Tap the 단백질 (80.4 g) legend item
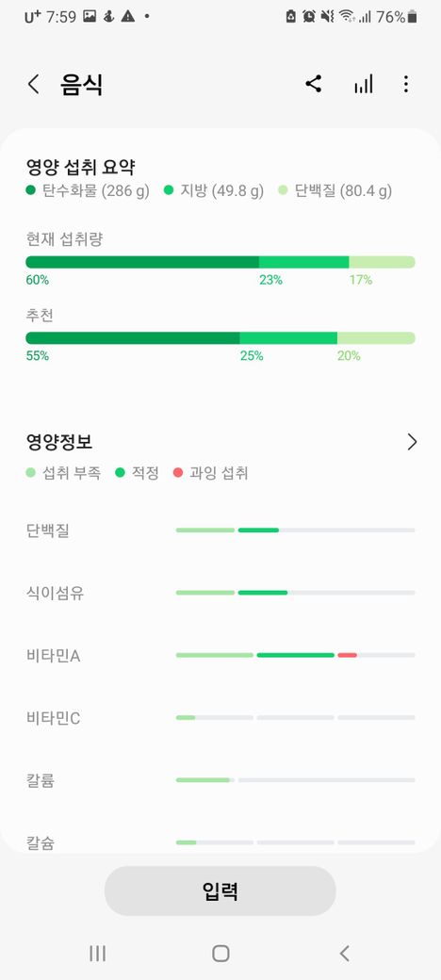441x980 pixels. pos(335,190)
